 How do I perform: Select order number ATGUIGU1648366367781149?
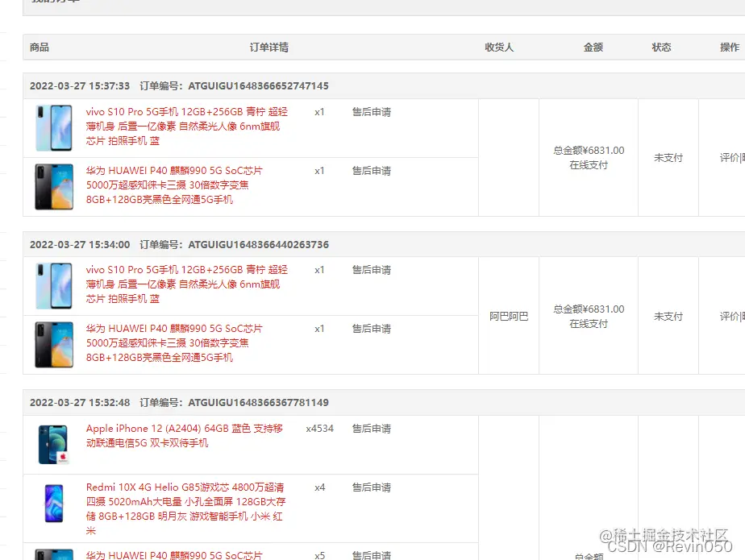pos(259,403)
